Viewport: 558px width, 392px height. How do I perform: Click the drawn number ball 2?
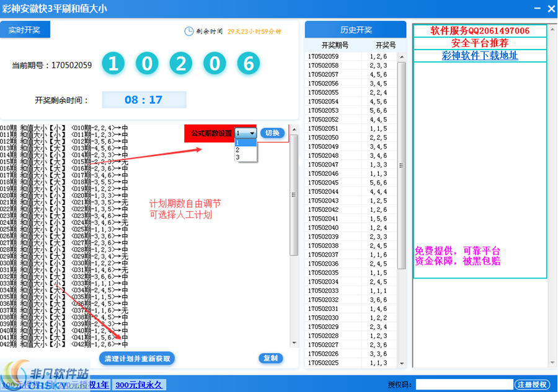click(x=181, y=64)
